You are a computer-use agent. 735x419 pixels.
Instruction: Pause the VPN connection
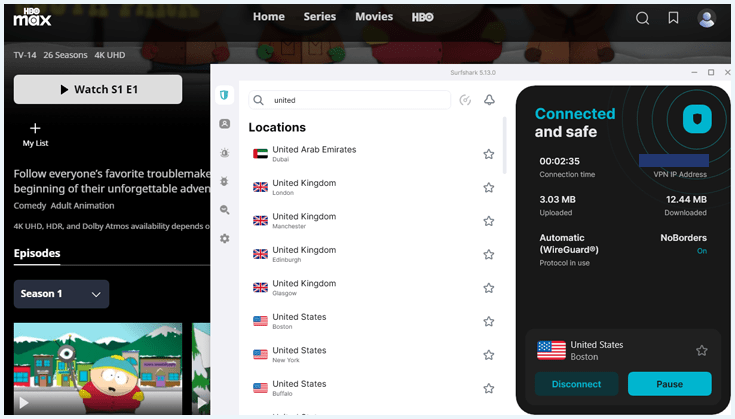point(669,384)
